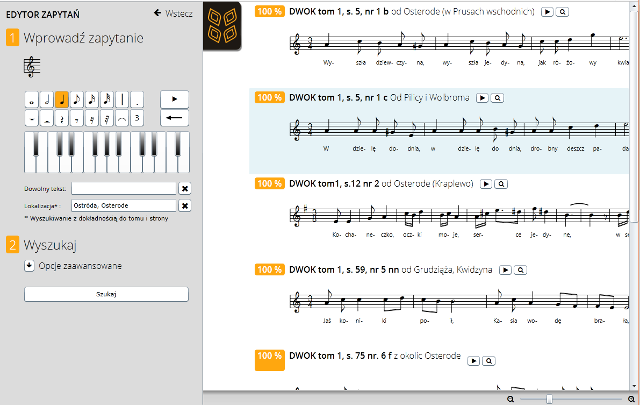Expand 'Opcje zaawansowane' advanced options
The image size is (640, 405).
(x=30, y=266)
